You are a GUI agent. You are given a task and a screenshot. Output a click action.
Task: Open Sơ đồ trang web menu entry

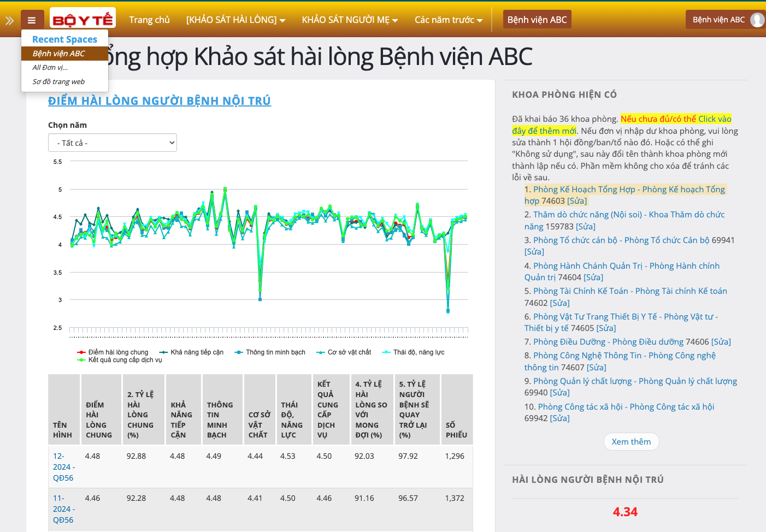click(x=58, y=82)
